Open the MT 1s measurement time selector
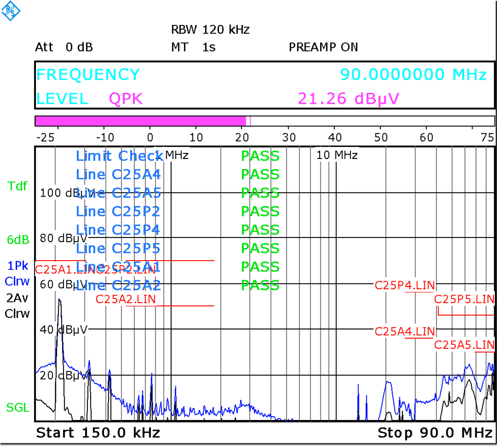 [x=194, y=47]
